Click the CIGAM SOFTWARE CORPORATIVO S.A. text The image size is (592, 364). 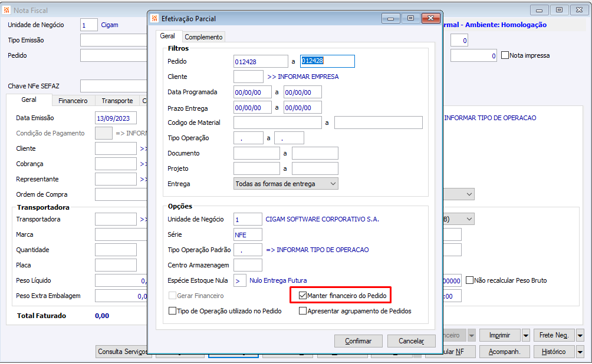(x=322, y=219)
